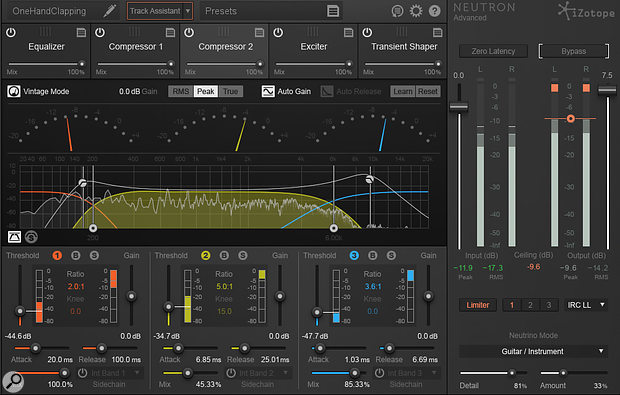Toggle Exciter module power

[x=278, y=32]
